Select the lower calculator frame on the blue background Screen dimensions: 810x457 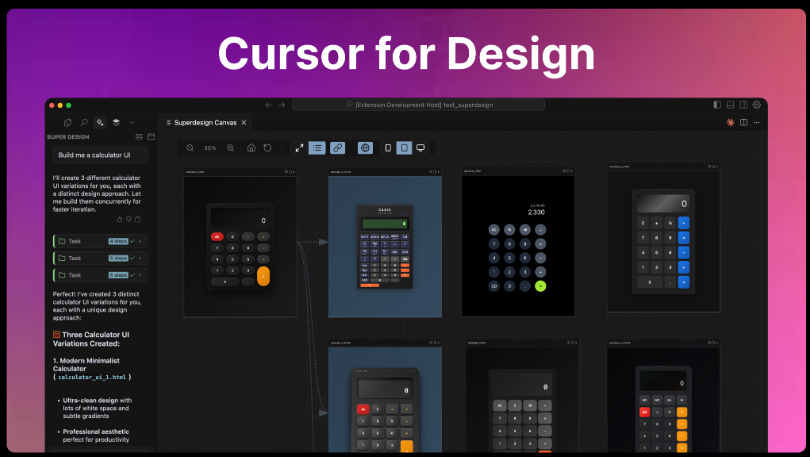(x=385, y=396)
